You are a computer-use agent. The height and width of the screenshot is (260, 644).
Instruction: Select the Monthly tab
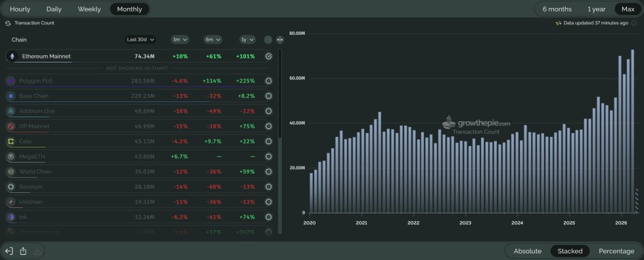(129, 9)
